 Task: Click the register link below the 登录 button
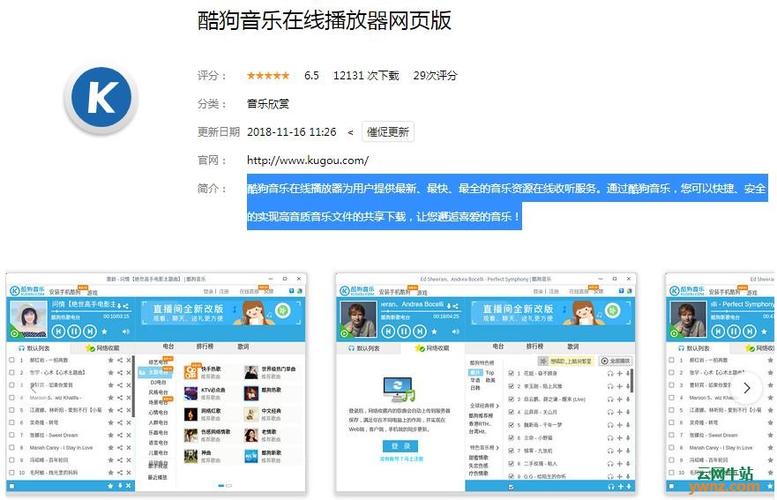[x=401, y=459]
